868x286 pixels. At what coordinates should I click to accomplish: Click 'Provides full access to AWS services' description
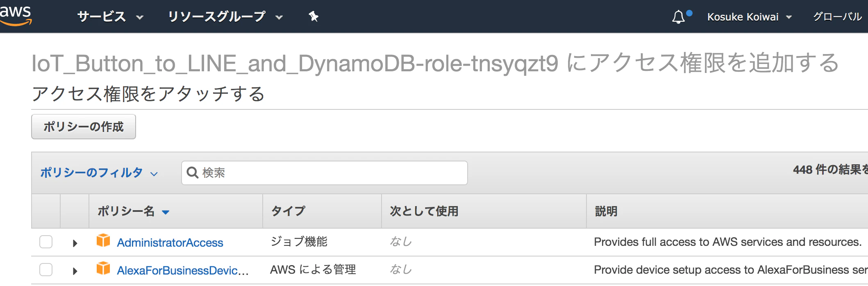coord(727,242)
